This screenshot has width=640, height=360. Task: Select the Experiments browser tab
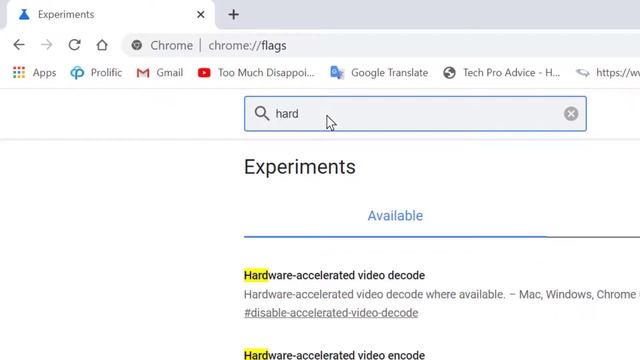110,15
